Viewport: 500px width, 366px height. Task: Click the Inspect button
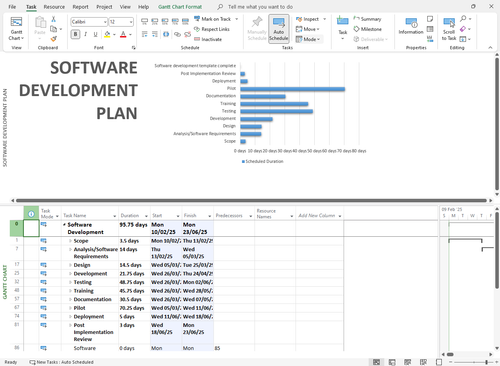pyautogui.click(x=307, y=19)
